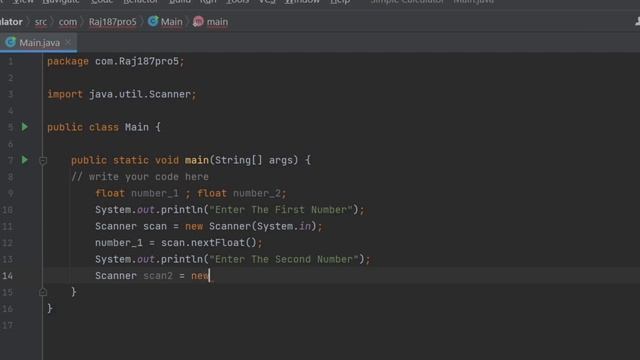Click the Main class breadcrumb icon
640x360 pixels.
click(153, 21)
